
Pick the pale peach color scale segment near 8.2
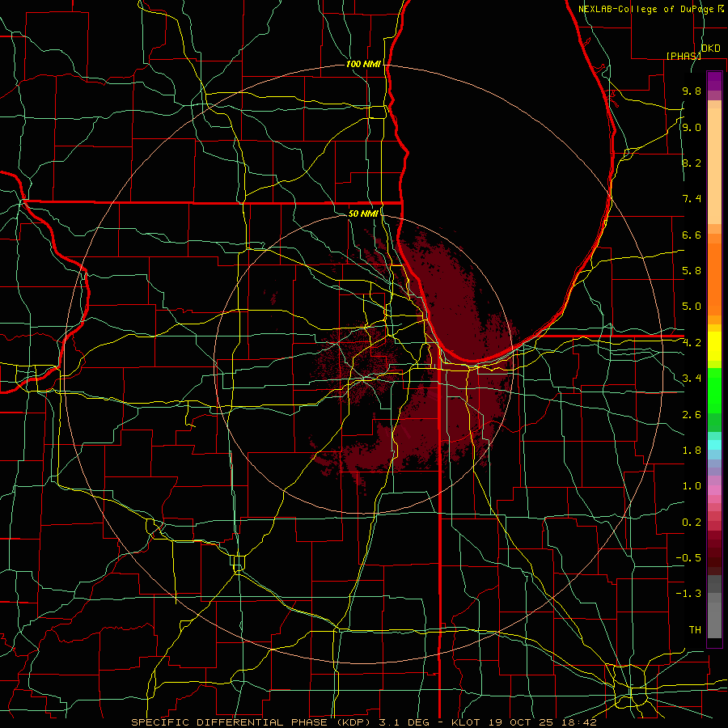tap(714, 166)
